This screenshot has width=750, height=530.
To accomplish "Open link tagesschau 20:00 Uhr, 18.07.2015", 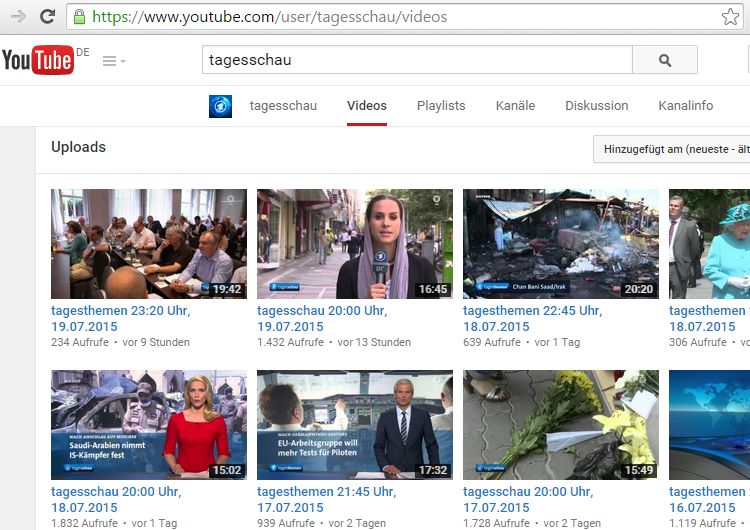I will pyautogui.click(x=116, y=499).
